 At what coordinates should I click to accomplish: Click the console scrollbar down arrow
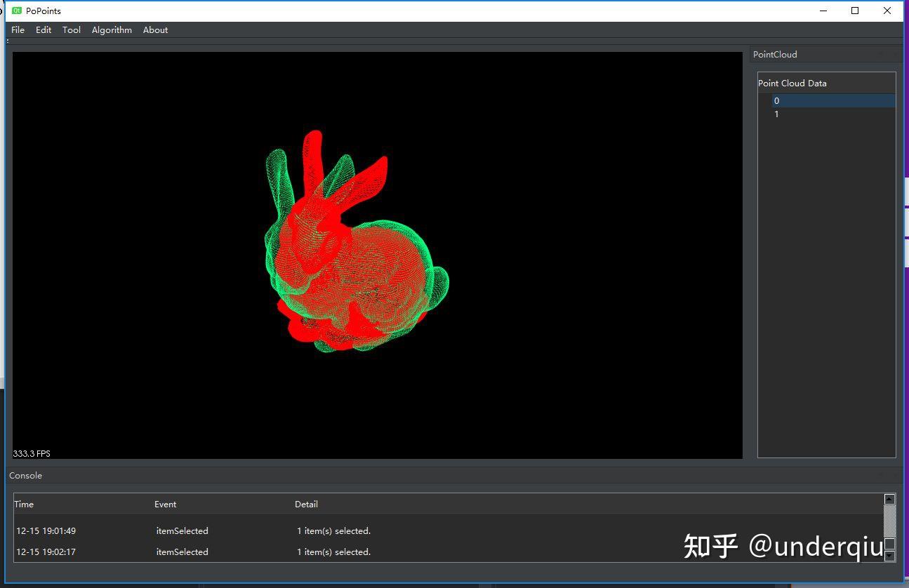889,556
